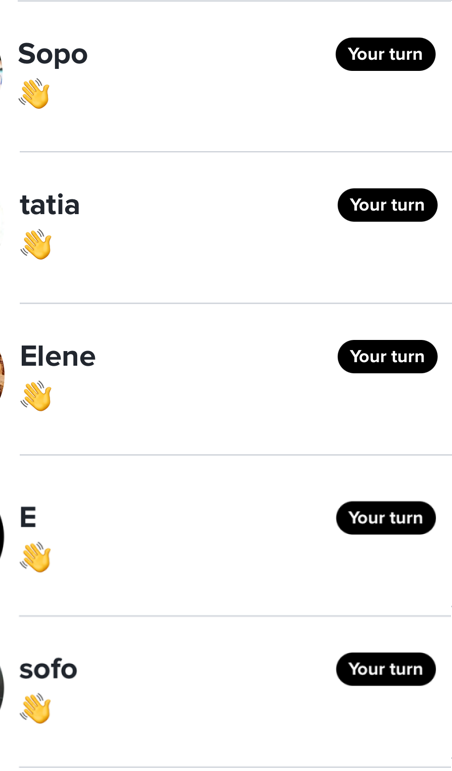The height and width of the screenshot is (771, 452).
Task: Tap the Your turn badge for tatia
Action: [x=388, y=205]
